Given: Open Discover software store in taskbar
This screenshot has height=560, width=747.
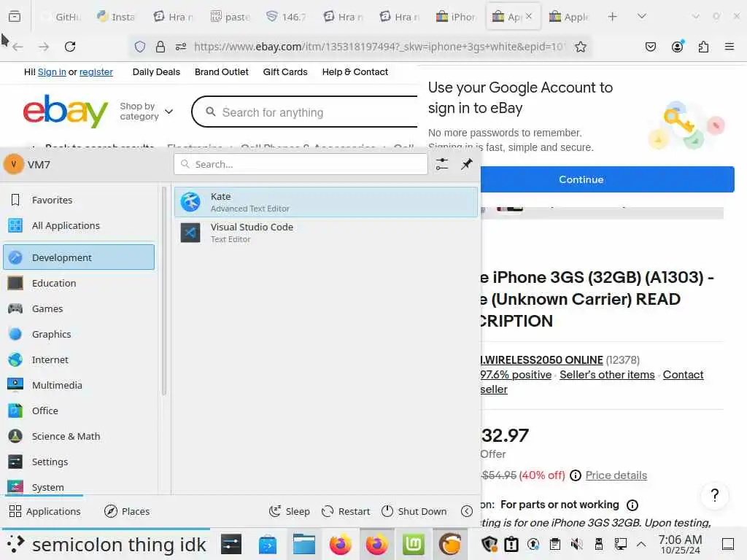Looking at the screenshot, I should (268, 544).
